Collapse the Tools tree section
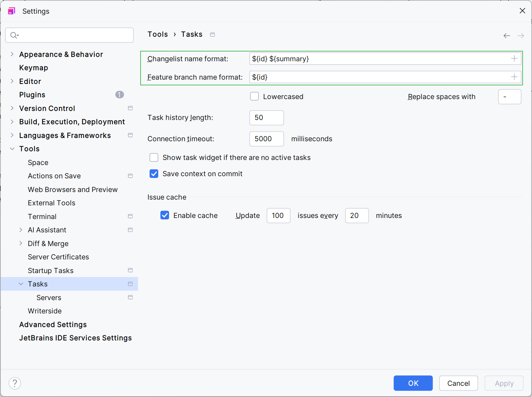The image size is (532, 397). [12, 149]
